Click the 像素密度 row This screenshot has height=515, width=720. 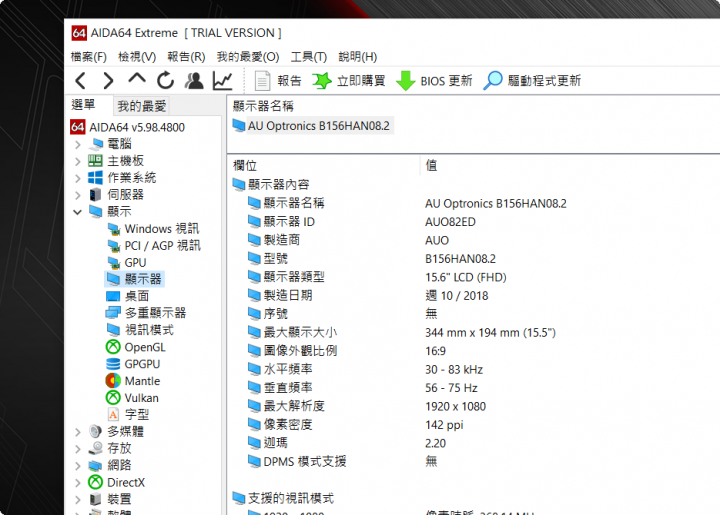click(288, 425)
